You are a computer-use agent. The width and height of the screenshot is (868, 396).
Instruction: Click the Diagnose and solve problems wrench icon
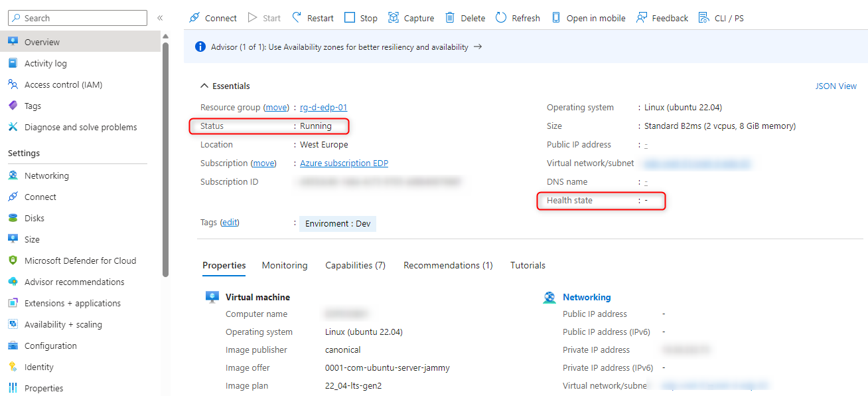point(13,127)
